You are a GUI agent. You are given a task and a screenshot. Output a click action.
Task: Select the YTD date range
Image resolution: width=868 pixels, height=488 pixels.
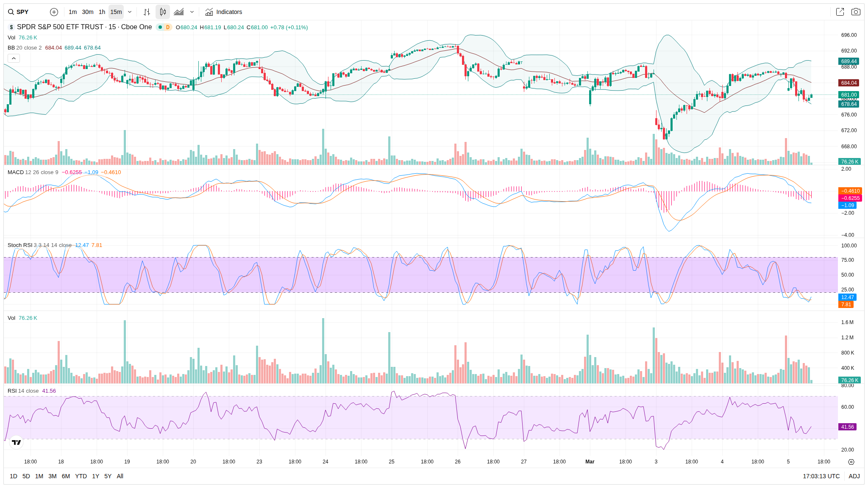click(81, 476)
